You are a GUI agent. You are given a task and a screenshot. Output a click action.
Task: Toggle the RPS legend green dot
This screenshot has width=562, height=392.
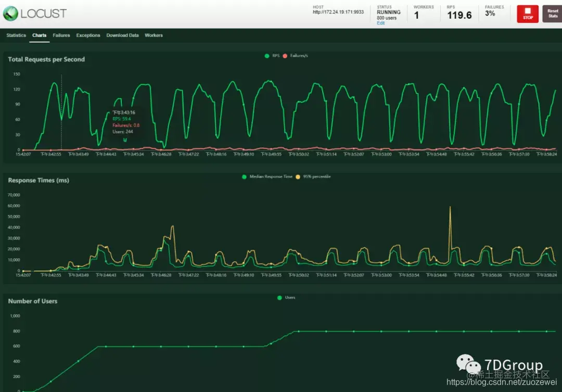(266, 56)
